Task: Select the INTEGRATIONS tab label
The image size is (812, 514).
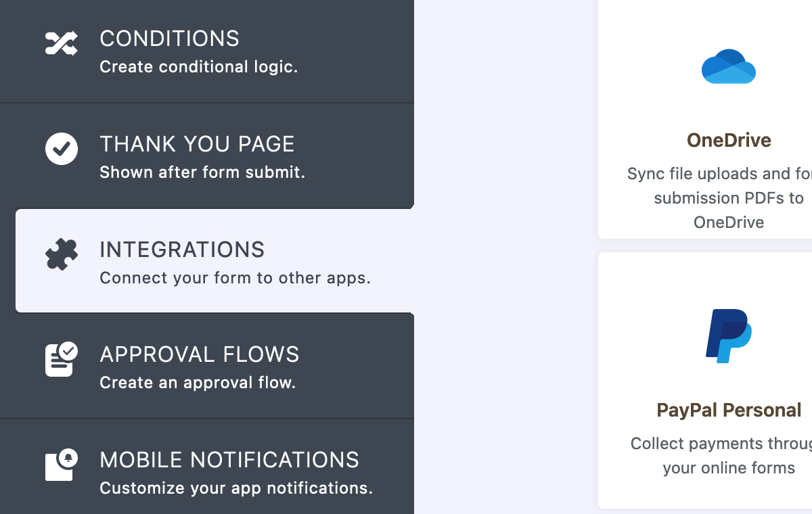Action: click(182, 250)
